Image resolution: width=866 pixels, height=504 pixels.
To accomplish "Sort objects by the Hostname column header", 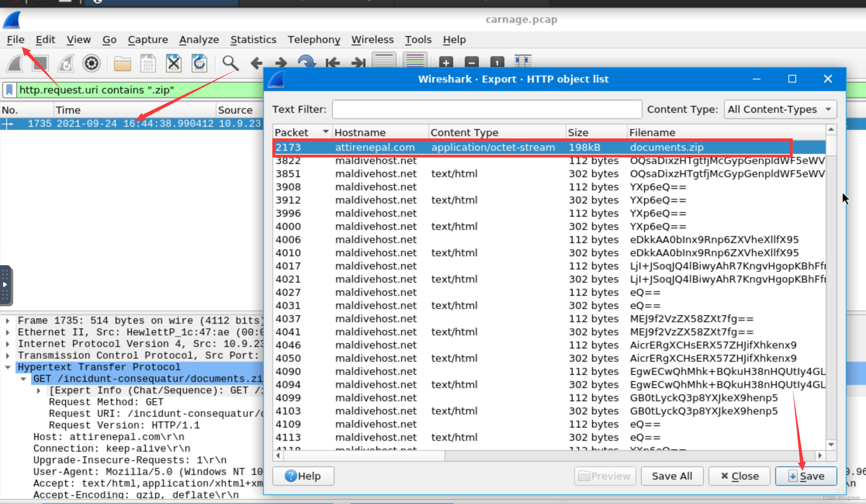I will [x=380, y=132].
